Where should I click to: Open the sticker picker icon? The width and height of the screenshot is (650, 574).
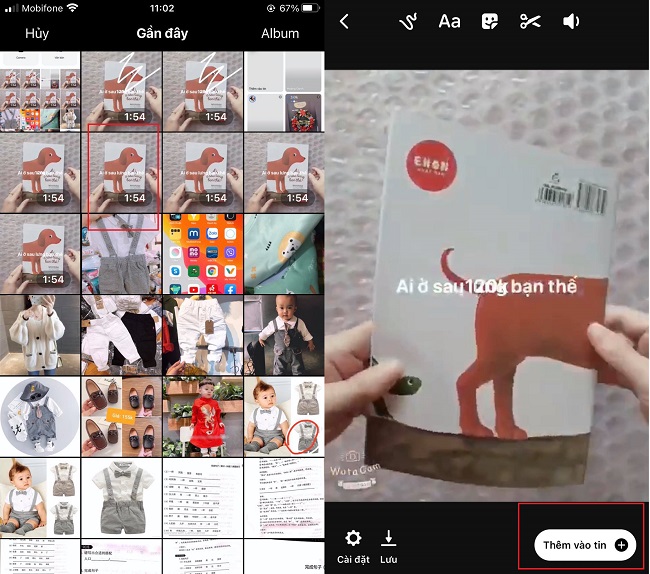pyautogui.click(x=490, y=21)
